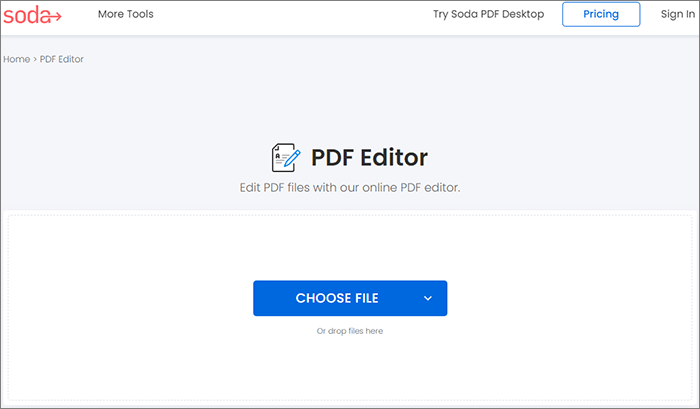
Task: Select PDF Editor breadcrumb
Action: [62, 59]
